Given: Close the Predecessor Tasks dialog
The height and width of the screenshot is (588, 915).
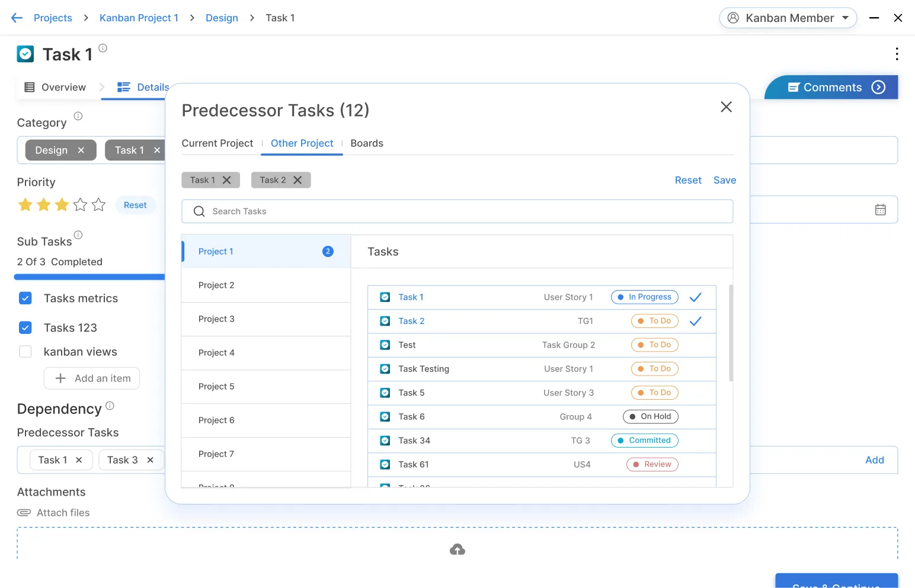Looking at the screenshot, I should [x=726, y=107].
